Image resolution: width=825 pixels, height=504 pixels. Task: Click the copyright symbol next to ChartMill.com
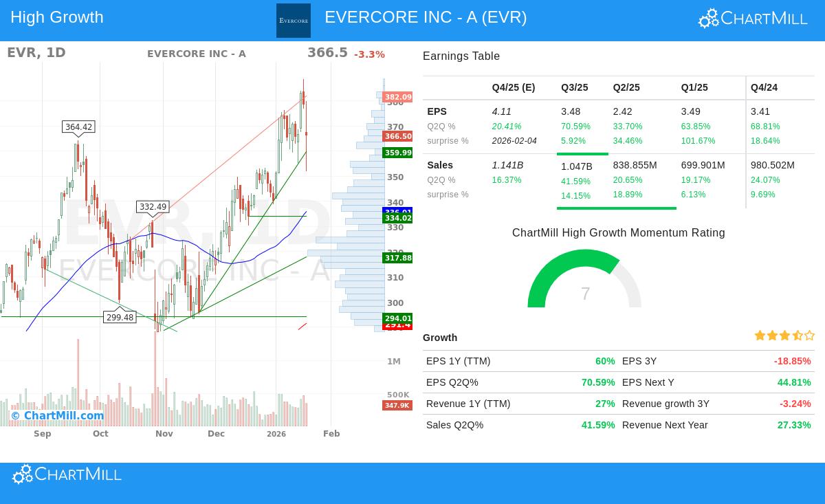15,416
